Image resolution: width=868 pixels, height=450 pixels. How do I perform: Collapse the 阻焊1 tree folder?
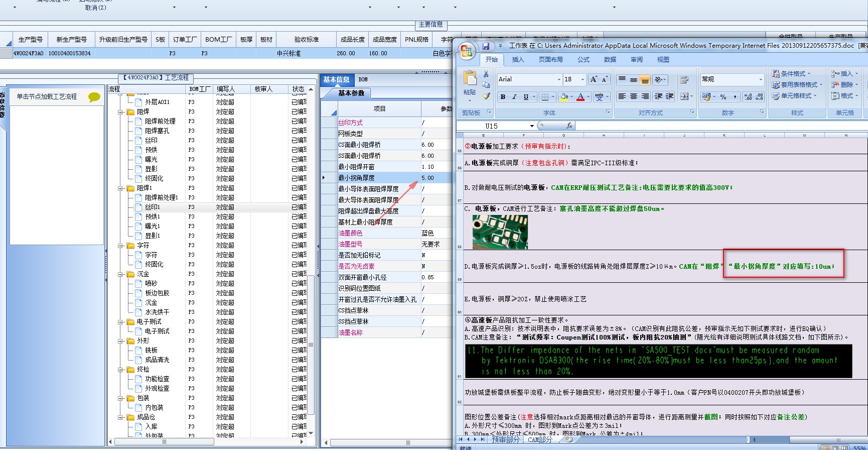(121, 188)
